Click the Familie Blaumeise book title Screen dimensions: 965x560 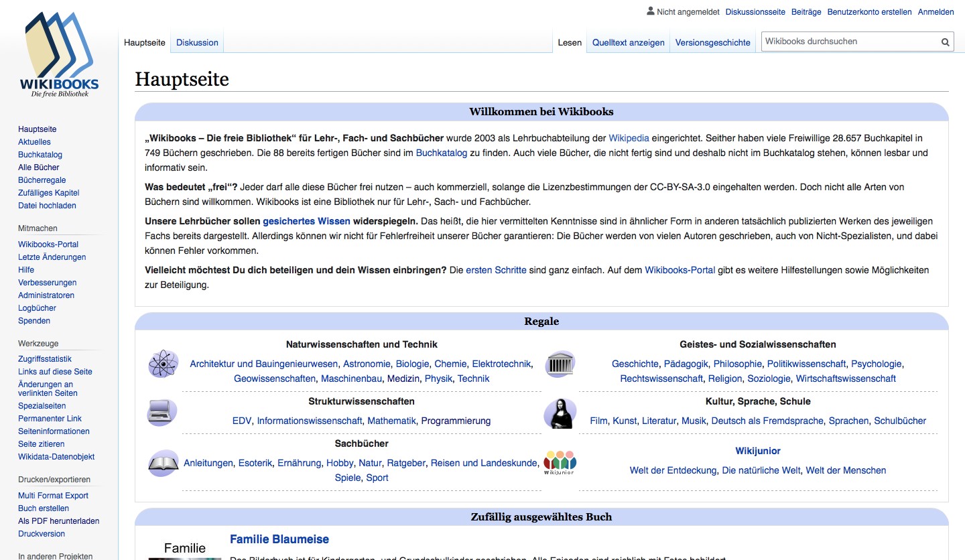coord(279,539)
